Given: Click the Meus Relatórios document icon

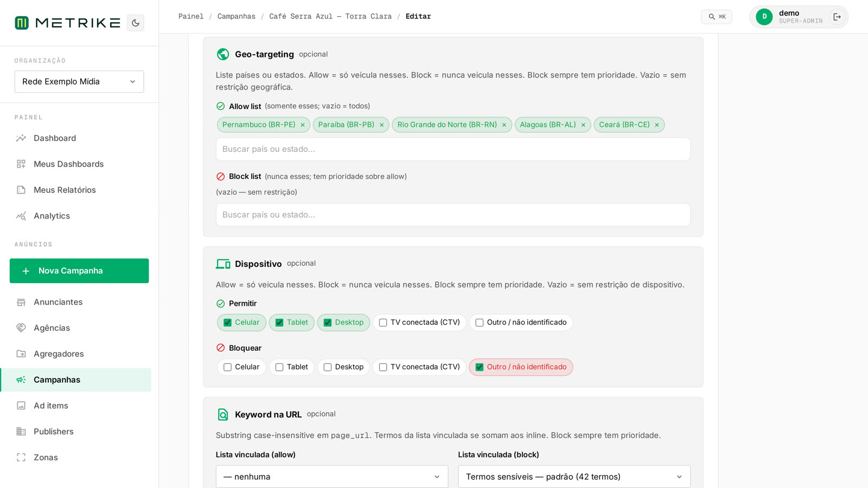Looking at the screenshot, I should coord(21,190).
